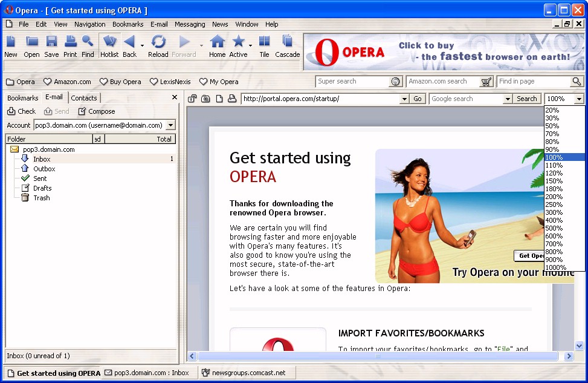Open the Help menu
Viewport: 588px width, 383px height.
coord(272,24)
